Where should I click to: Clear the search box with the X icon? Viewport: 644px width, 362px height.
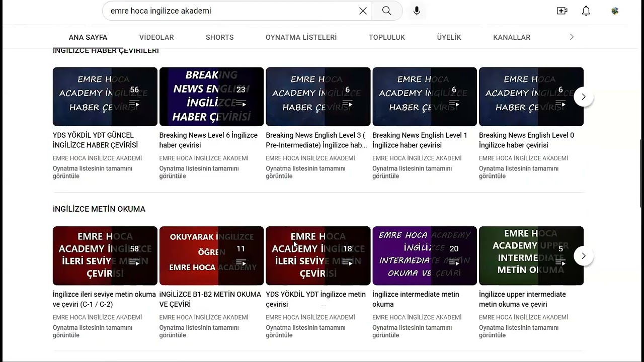point(363,11)
